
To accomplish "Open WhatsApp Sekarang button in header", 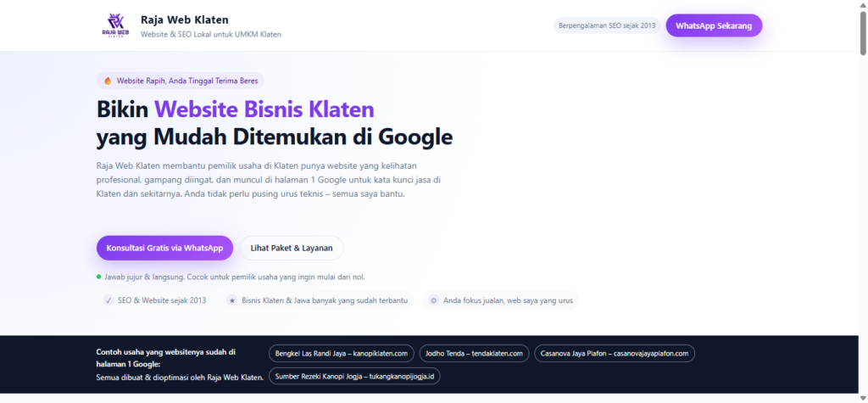I will (x=714, y=25).
